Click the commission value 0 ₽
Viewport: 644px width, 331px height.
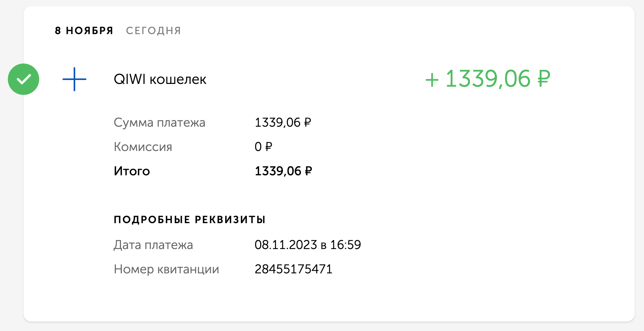pyautogui.click(x=263, y=147)
